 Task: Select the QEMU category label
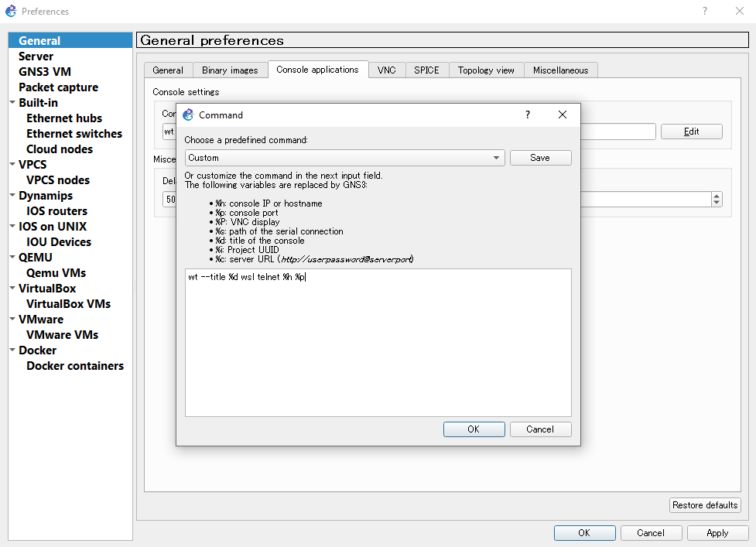[x=35, y=258]
